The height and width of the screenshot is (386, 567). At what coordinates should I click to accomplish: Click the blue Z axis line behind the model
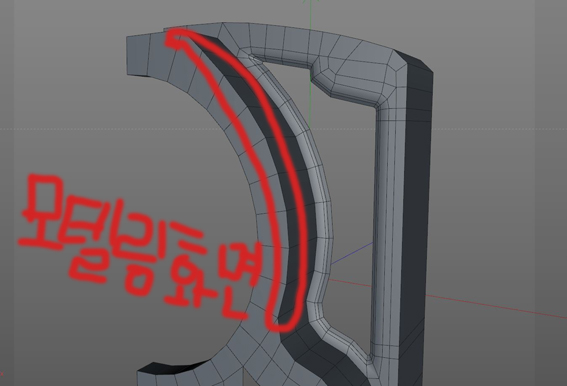351,253
